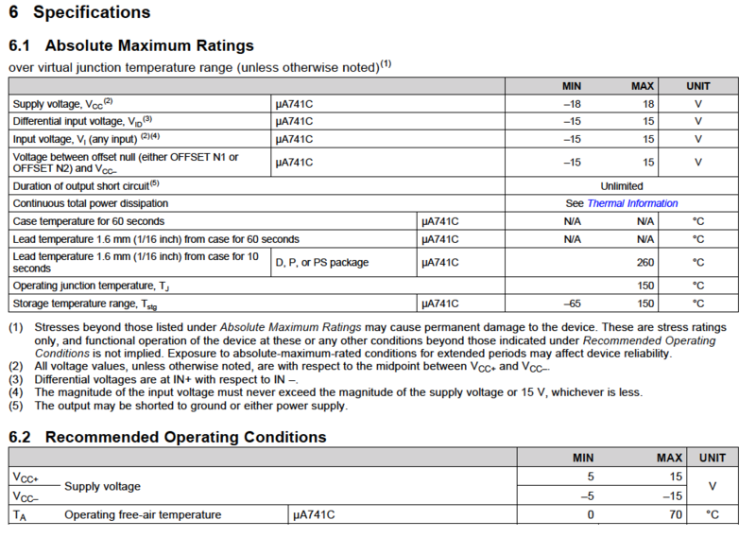
Task: Click the 'Storage temperature range' row label
Action: coord(79,304)
